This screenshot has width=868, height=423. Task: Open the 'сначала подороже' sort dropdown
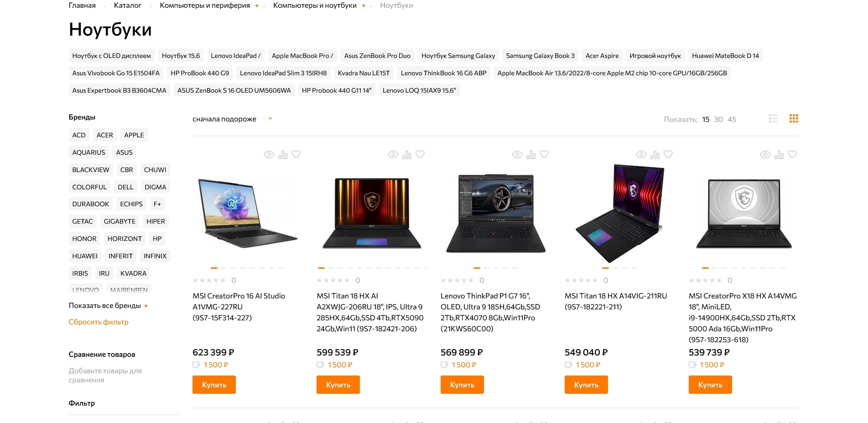[x=232, y=119]
